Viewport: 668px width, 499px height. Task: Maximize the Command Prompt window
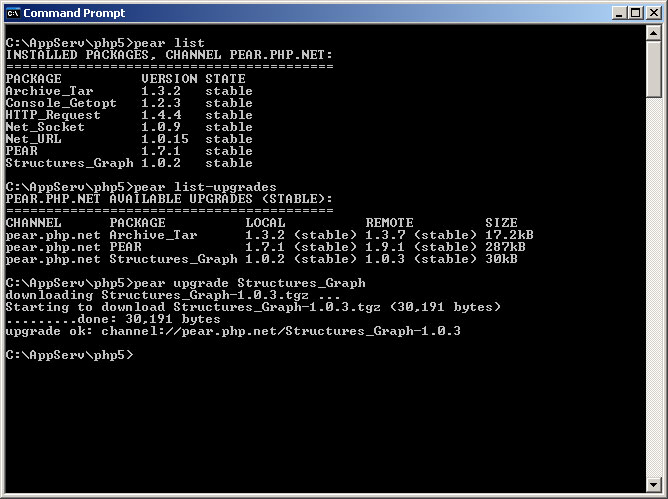pyautogui.click(x=635, y=13)
